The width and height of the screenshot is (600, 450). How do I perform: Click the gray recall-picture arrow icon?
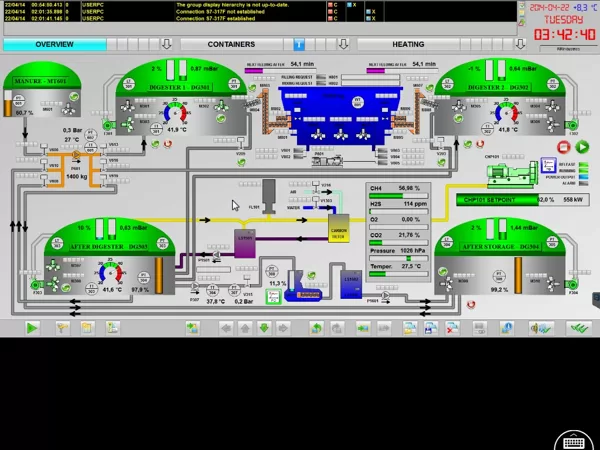[x=384, y=328]
